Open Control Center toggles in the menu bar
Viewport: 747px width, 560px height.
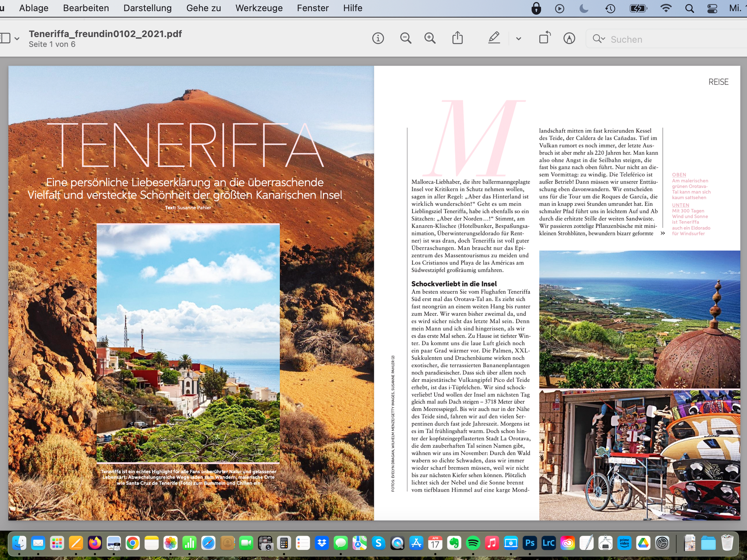coord(712,8)
